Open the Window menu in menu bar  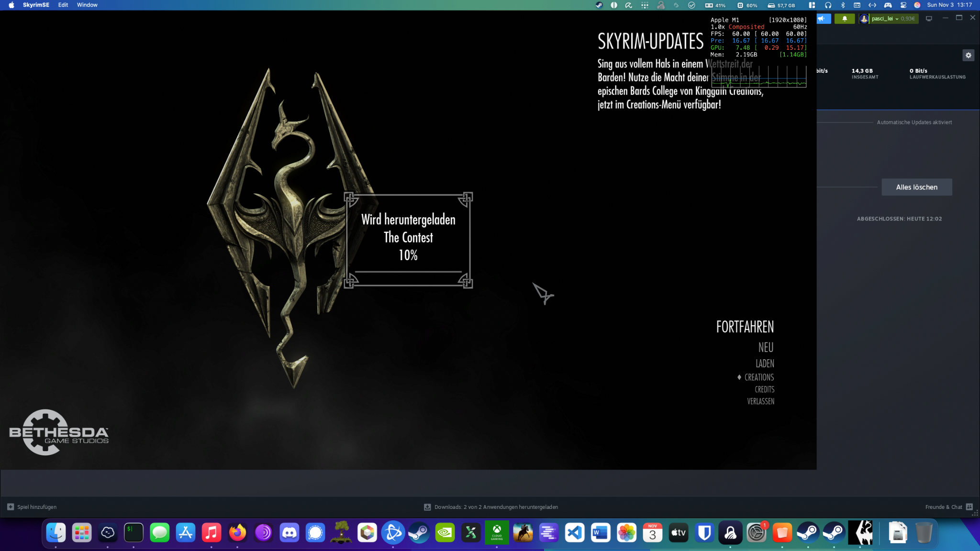tap(87, 5)
